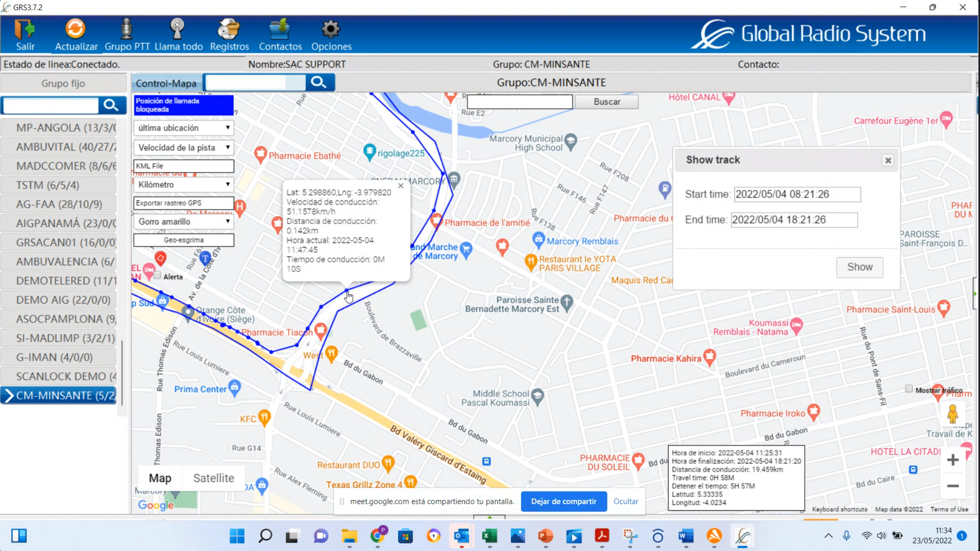The width and height of the screenshot is (980, 551).
Task: Click Terms of Use map link
Action: (949, 509)
